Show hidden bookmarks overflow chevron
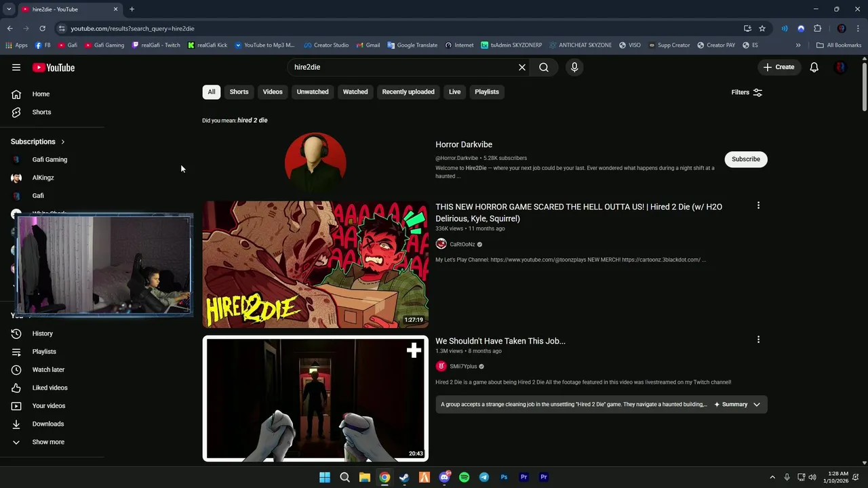This screenshot has width=868, height=488. pyautogui.click(x=798, y=45)
